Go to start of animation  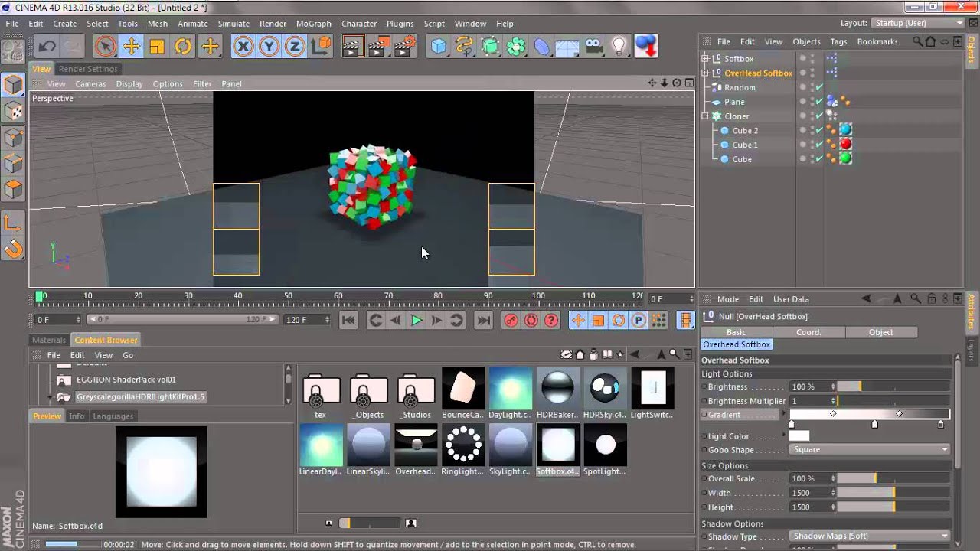(x=348, y=321)
